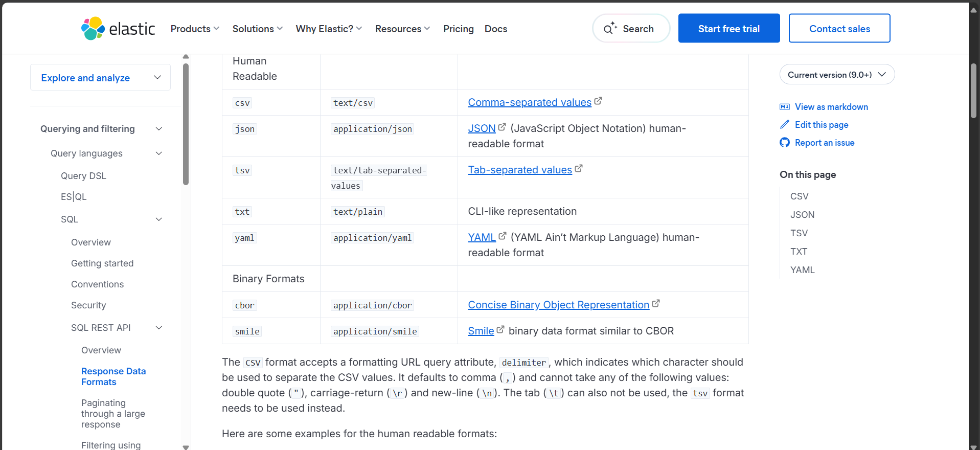Viewport: 980px width, 450px height.
Task: Click the Report an issue GitHub icon
Action: [785, 143]
